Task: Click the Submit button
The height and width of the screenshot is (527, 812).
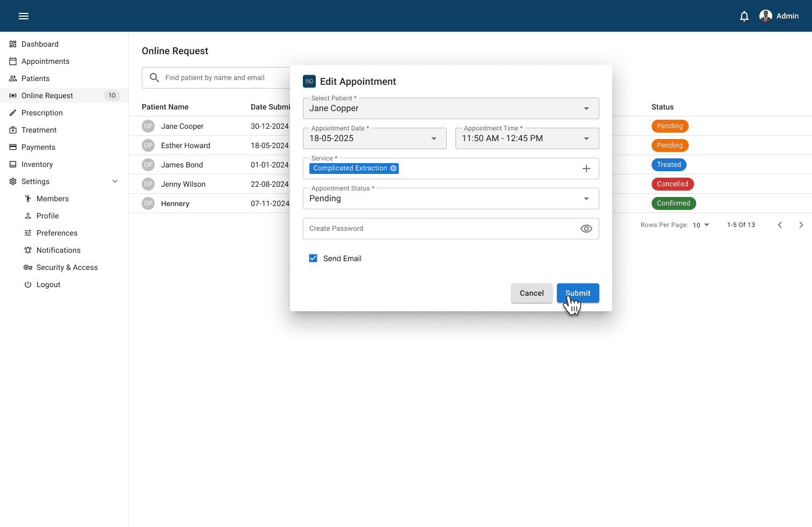Action: pyautogui.click(x=577, y=293)
